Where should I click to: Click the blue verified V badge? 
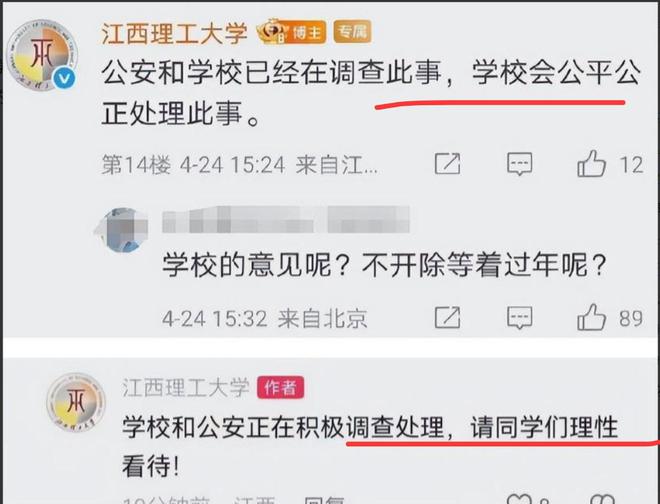coord(64,79)
